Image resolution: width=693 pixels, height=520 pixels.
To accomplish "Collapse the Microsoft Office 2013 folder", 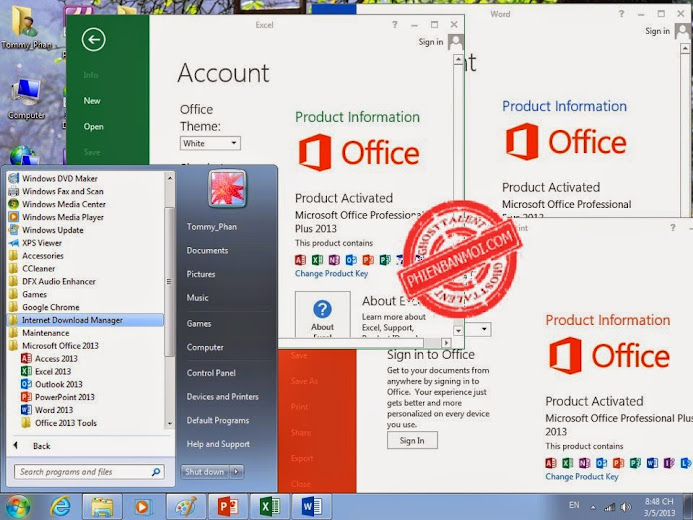I will point(60,346).
